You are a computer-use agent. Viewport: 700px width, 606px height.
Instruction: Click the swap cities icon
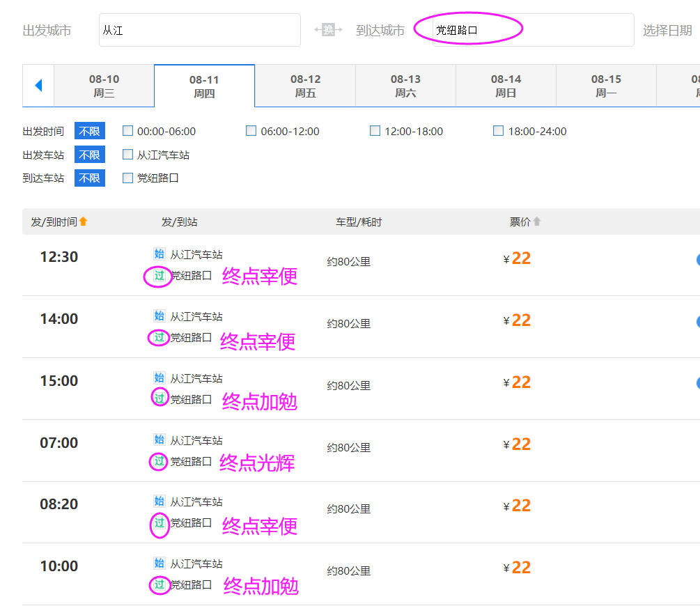click(x=328, y=30)
